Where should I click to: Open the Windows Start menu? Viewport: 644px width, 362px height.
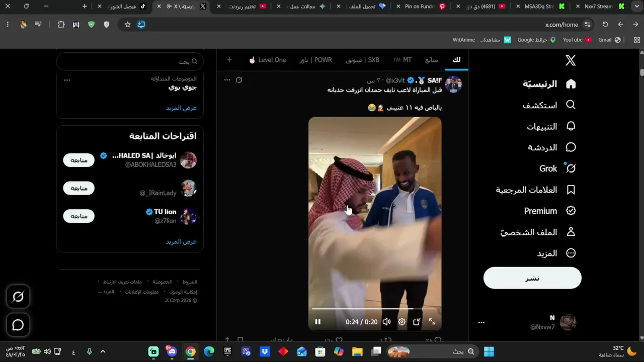tap(489, 351)
